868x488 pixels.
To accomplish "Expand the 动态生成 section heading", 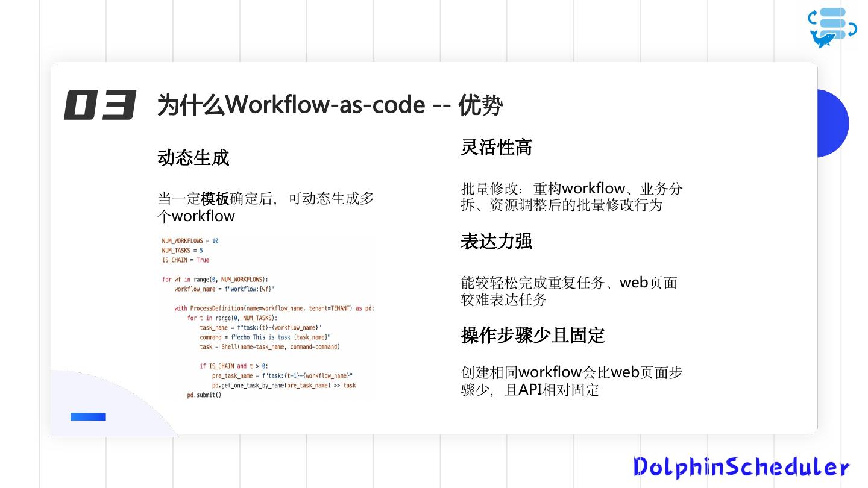I will [x=193, y=157].
